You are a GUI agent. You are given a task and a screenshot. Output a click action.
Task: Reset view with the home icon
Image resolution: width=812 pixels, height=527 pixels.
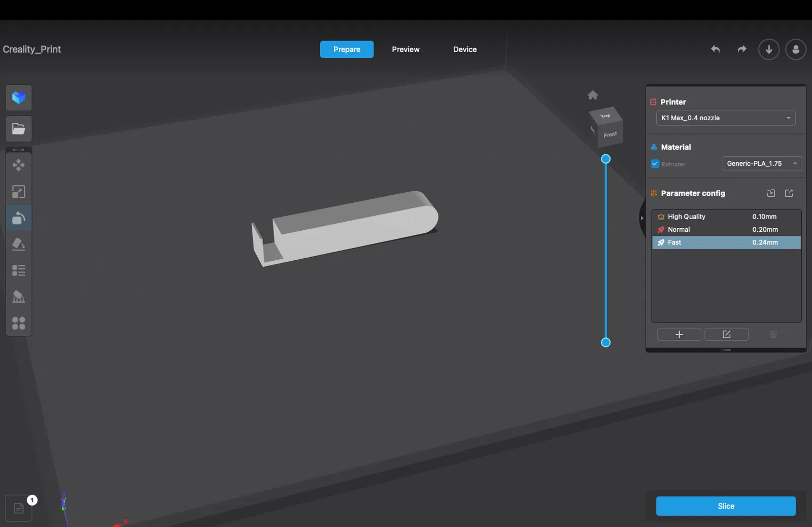pyautogui.click(x=593, y=95)
